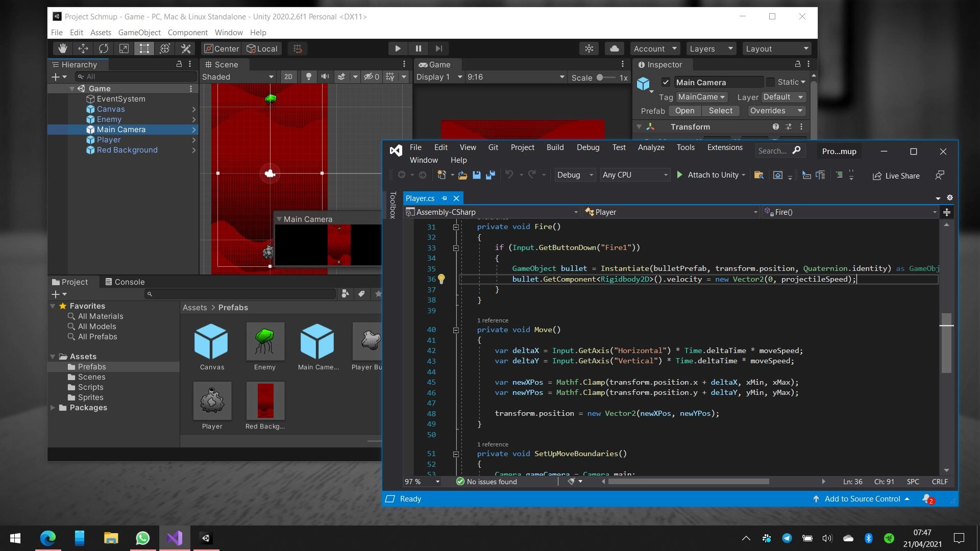Viewport: 980px width, 551px height.
Task: Open the Debug configuration dropdown
Action: pyautogui.click(x=575, y=175)
